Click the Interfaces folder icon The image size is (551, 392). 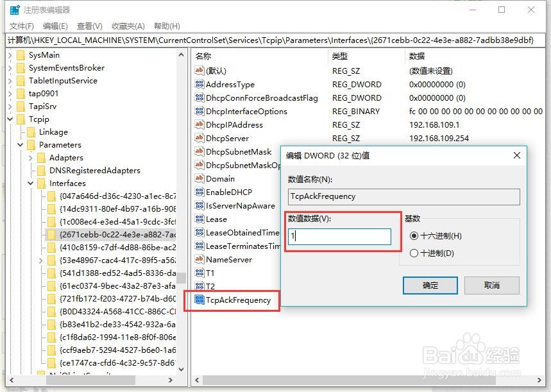(x=42, y=183)
